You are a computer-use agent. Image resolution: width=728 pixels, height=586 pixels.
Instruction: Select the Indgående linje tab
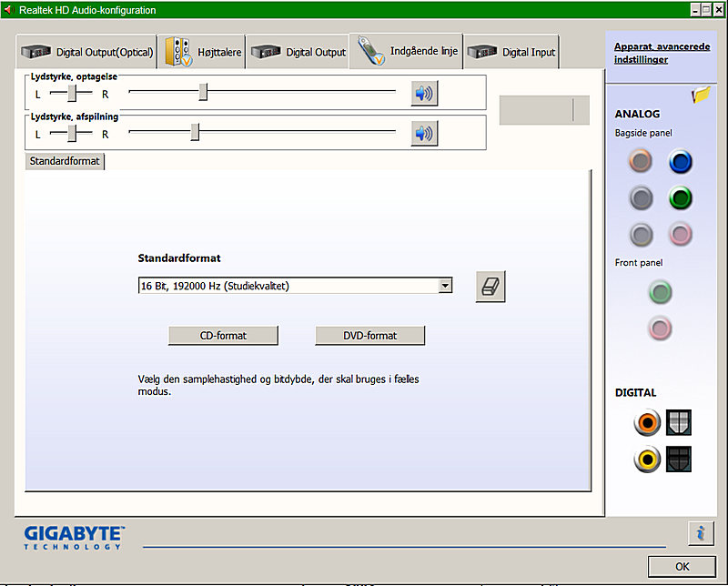[406, 51]
